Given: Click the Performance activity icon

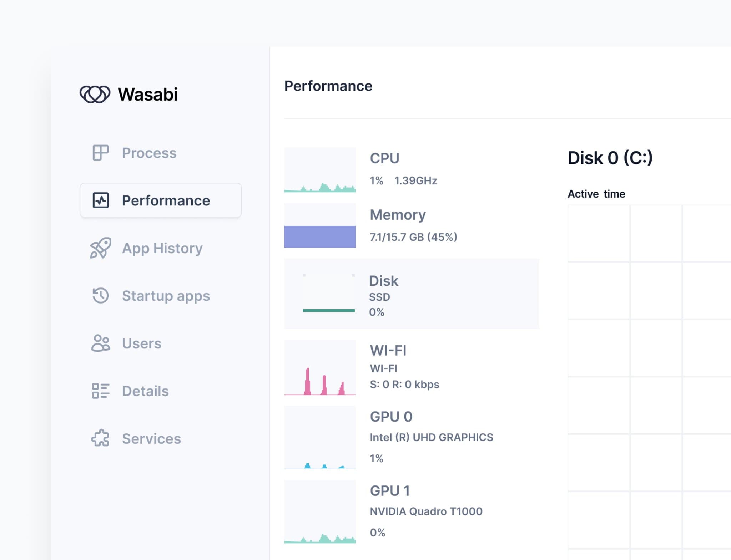Looking at the screenshot, I should (100, 200).
